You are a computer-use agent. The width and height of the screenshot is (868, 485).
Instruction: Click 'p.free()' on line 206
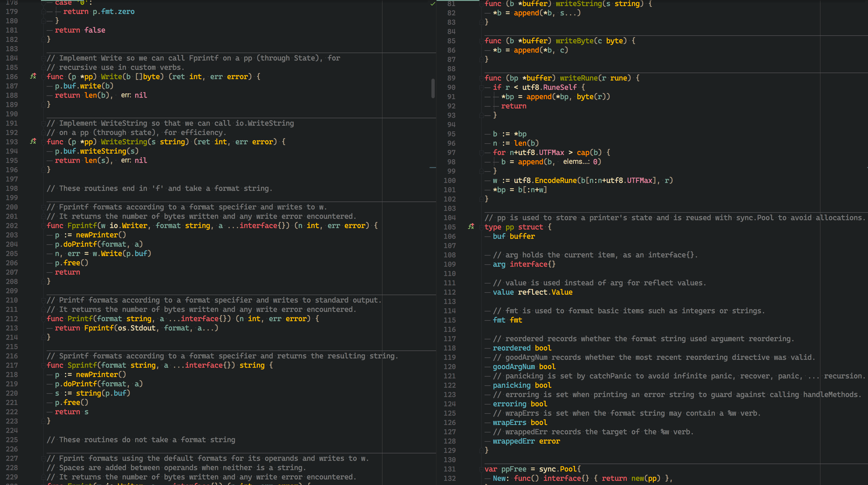[x=72, y=263]
